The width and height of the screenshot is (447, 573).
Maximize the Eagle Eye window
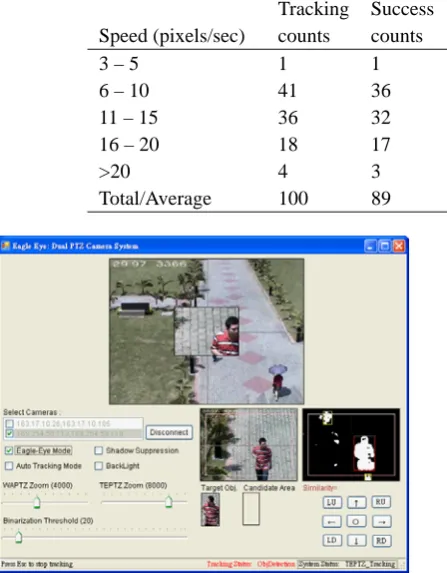pos(385,246)
